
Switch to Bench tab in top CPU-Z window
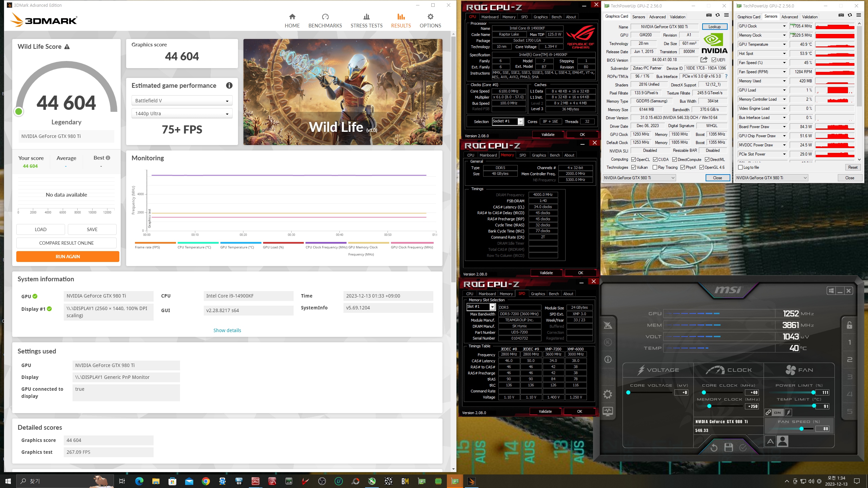[x=556, y=17]
